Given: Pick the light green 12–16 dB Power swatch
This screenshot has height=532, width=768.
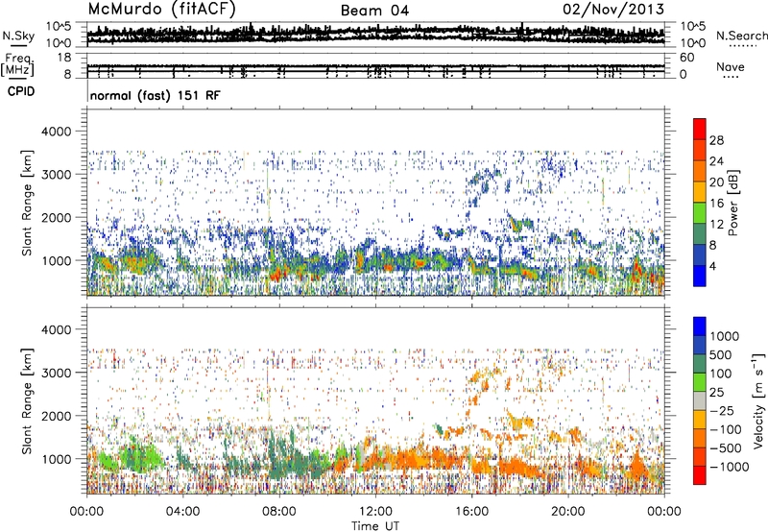Looking at the screenshot, I should [x=700, y=213].
